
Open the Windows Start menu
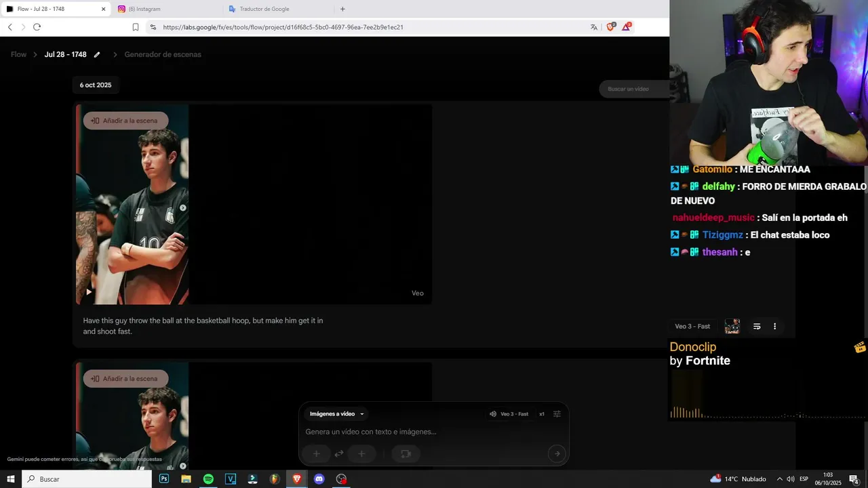point(11,479)
